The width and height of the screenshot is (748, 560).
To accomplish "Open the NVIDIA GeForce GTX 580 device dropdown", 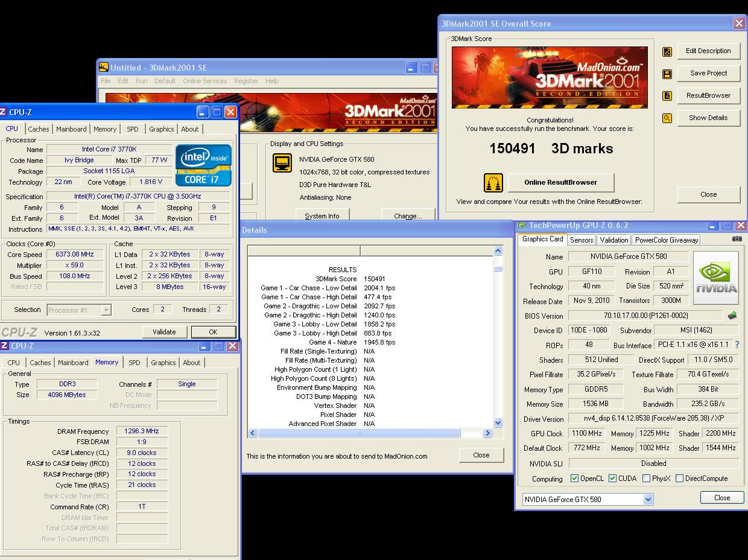I will coord(648,500).
